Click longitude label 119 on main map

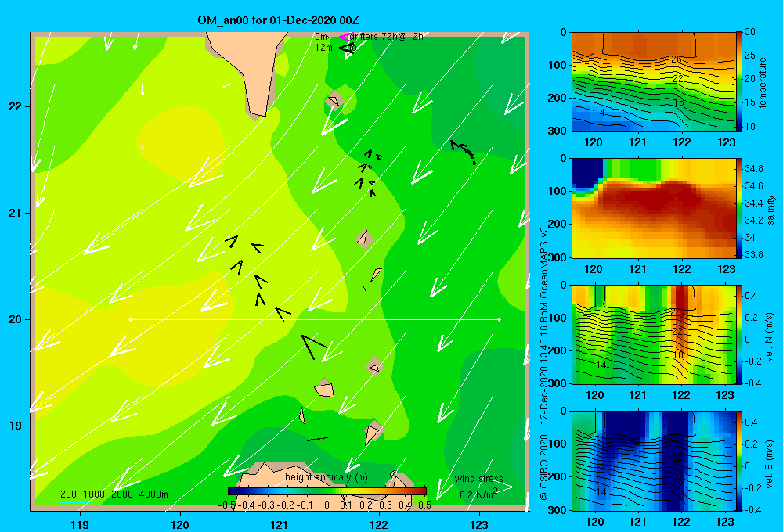(80, 525)
